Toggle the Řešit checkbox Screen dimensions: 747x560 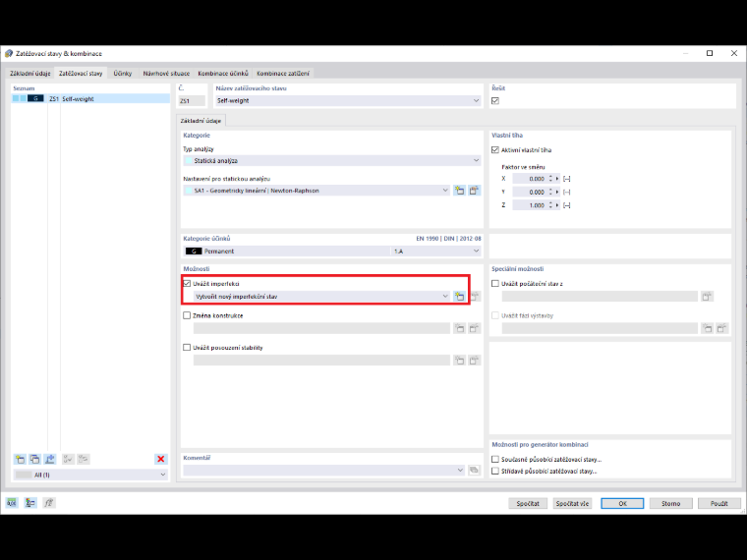(x=495, y=101)
